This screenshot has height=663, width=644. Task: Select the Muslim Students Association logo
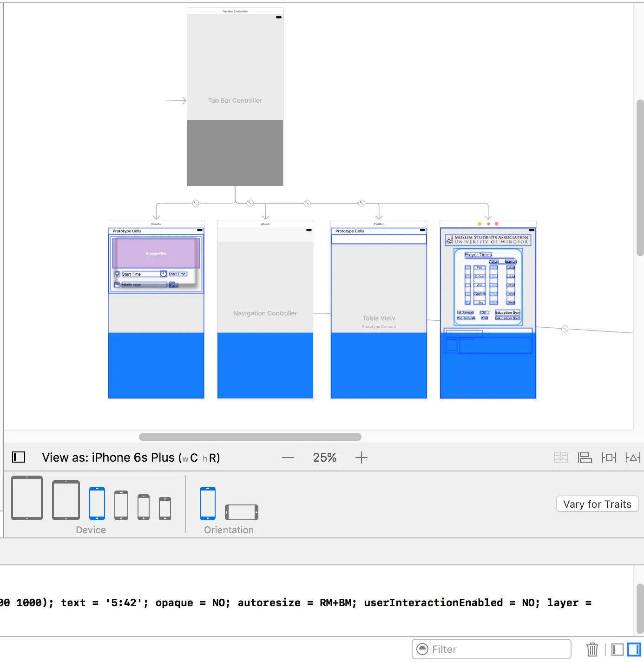[488, 239]
